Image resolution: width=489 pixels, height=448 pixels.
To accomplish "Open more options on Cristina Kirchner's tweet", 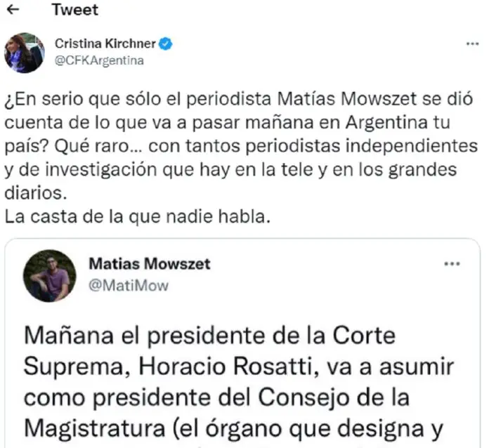I will tap(471, 44).
